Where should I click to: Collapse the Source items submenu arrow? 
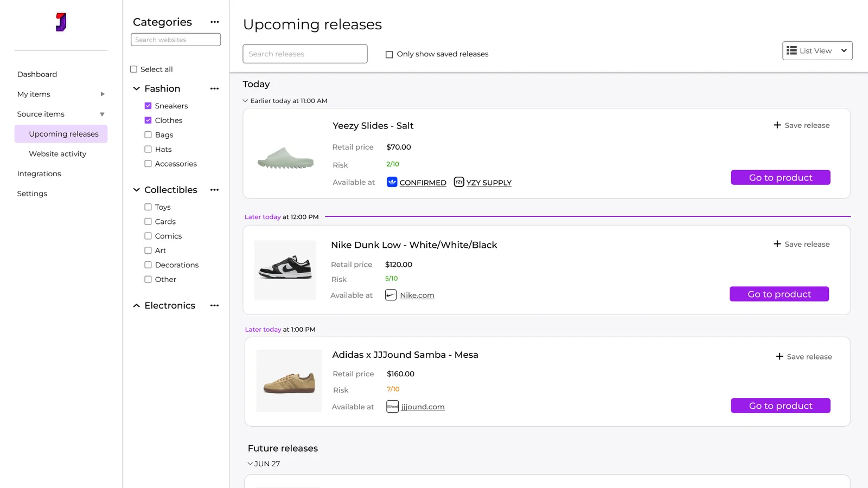(x=102, y=114)
